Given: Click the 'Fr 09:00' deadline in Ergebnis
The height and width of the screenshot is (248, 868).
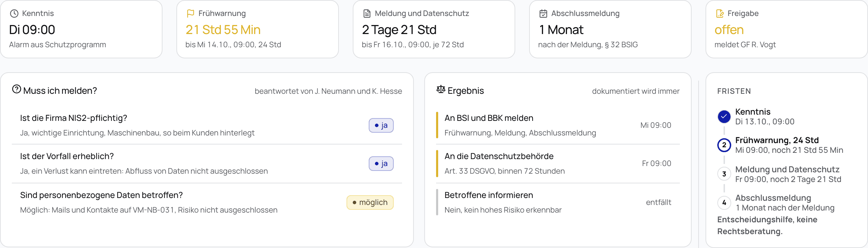Looking at the screenshot, I should click(x=657, y=164).
